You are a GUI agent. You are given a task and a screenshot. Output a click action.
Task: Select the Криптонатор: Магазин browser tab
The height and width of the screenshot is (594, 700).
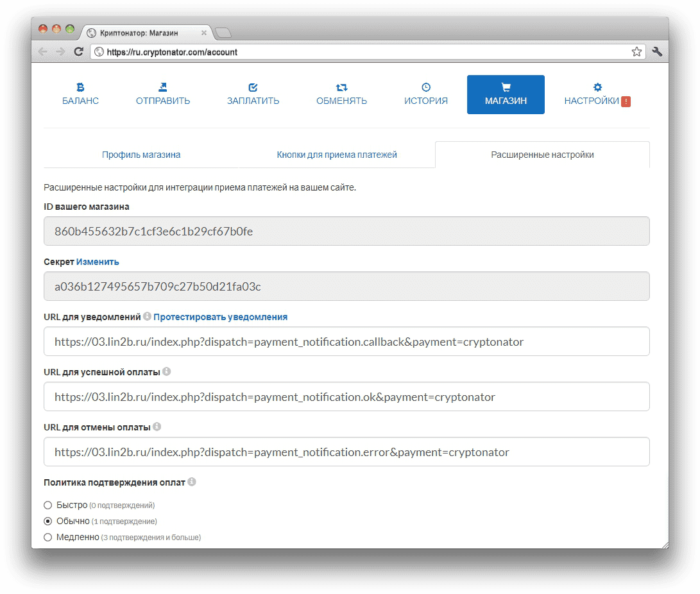pyautogui.click(x=146, y=33)
